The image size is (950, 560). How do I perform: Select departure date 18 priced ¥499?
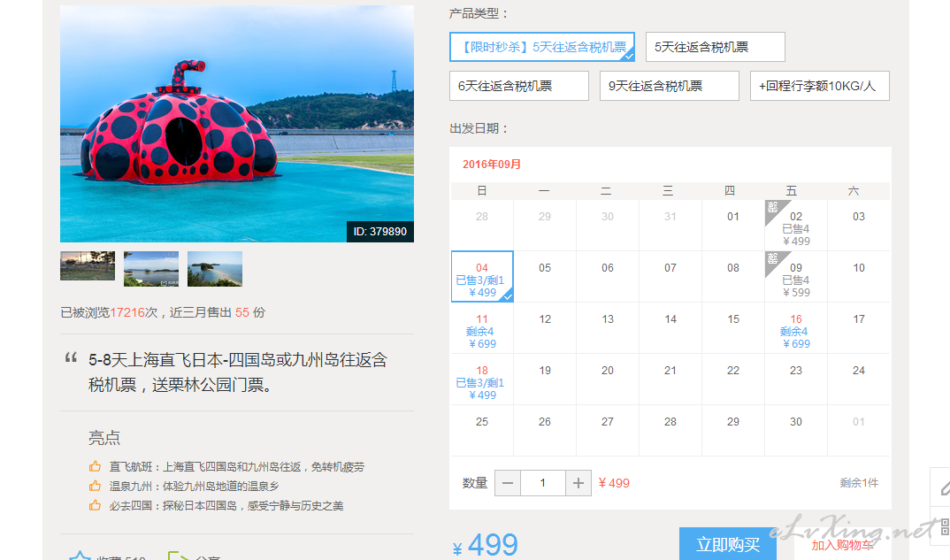[x=482, y=380]
